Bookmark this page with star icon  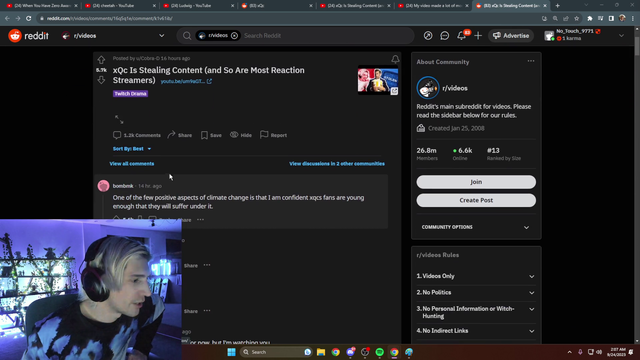576,18
